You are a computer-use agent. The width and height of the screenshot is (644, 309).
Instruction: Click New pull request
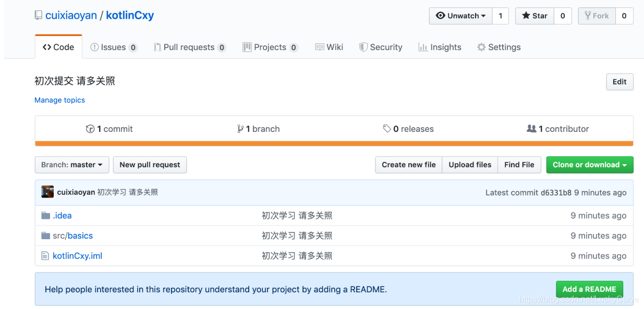point(150,165)
